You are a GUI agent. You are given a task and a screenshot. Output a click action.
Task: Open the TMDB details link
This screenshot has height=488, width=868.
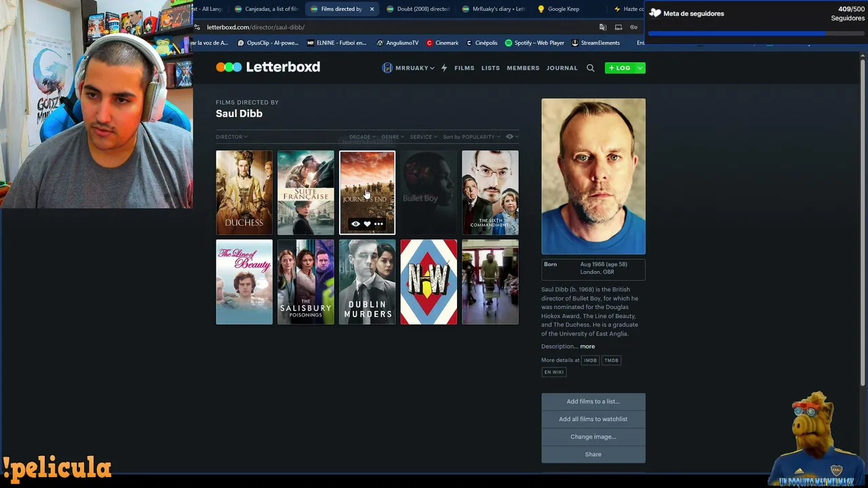click(x=611, y=361)
